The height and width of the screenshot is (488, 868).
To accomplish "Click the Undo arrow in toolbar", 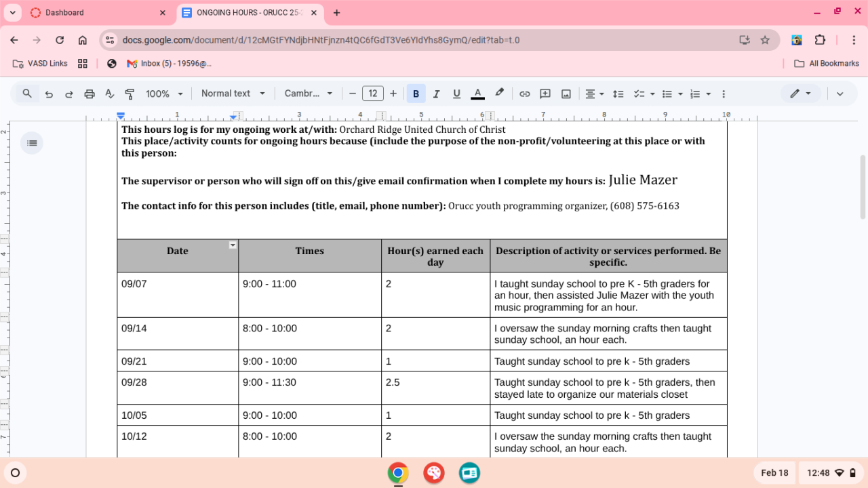I will tap(49, 94).
